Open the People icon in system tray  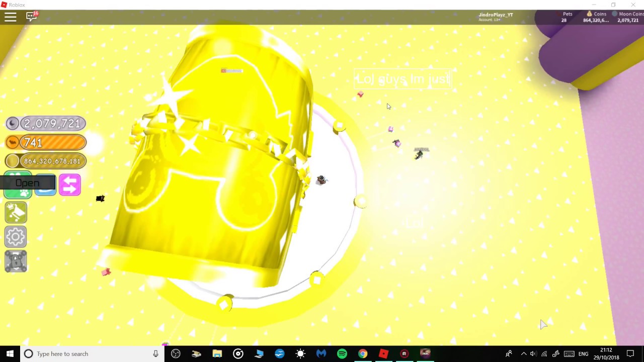point(509,353)
